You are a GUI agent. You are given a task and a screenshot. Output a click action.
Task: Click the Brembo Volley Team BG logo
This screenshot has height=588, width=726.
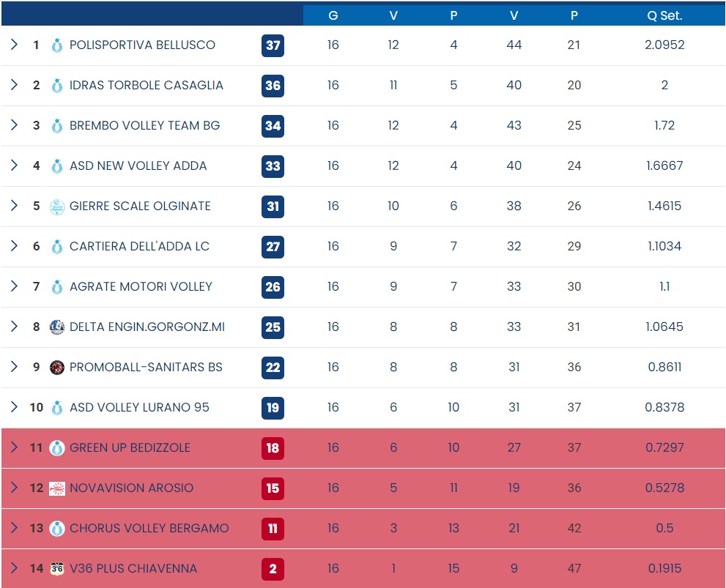coord(57,126)
